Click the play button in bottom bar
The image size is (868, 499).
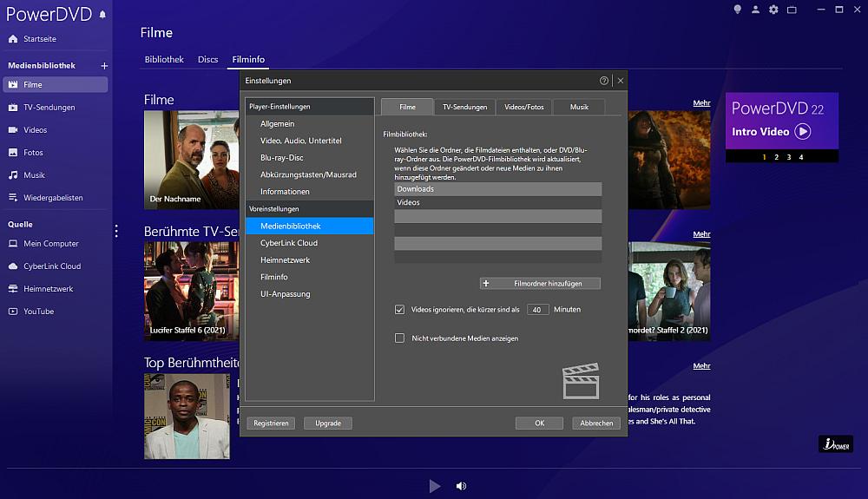(435, 486)
